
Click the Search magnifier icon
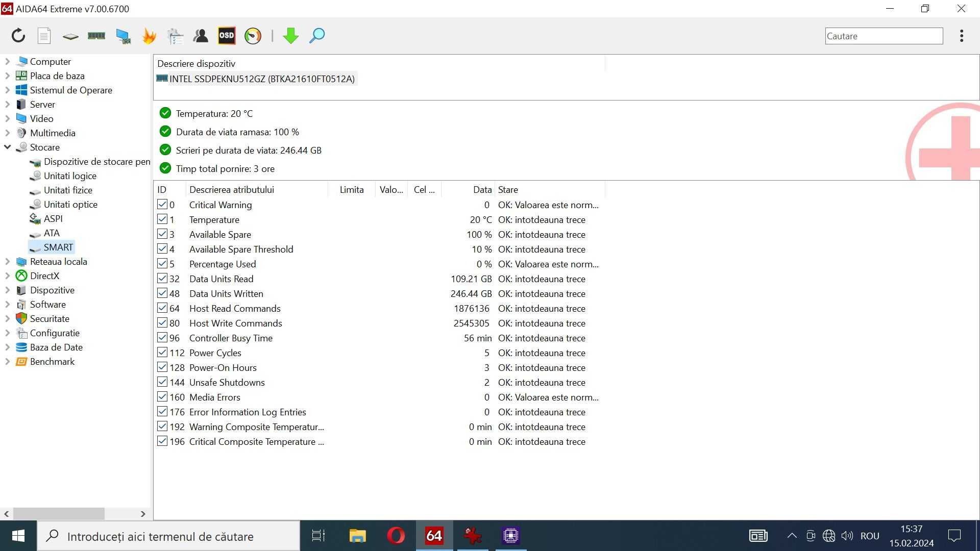[x=316, y=36]
